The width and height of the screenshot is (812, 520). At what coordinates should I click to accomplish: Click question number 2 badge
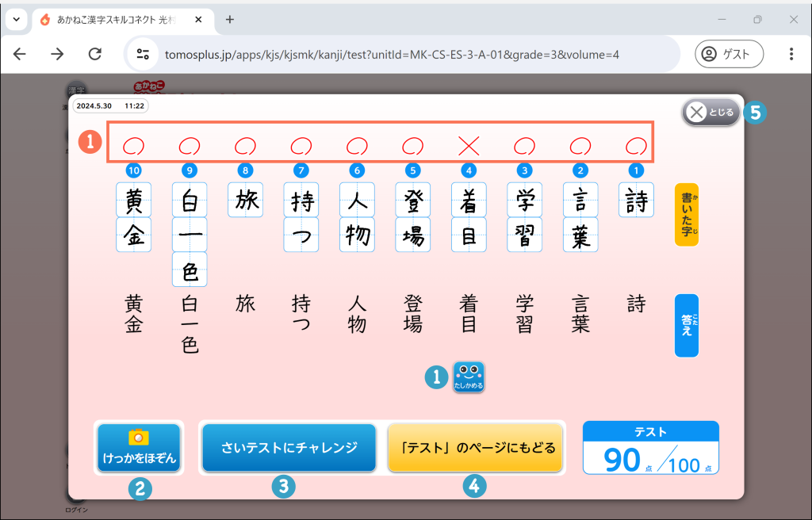[x=580, y=170]
